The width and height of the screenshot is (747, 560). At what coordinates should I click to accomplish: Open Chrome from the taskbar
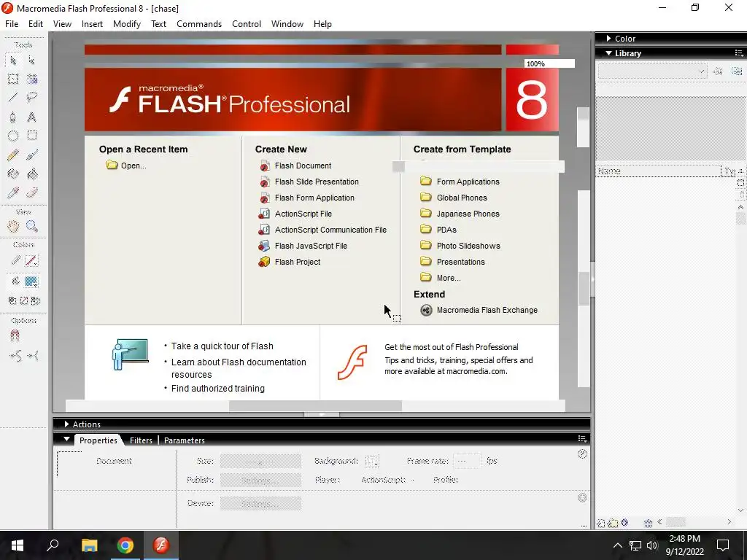pos(125,545)
